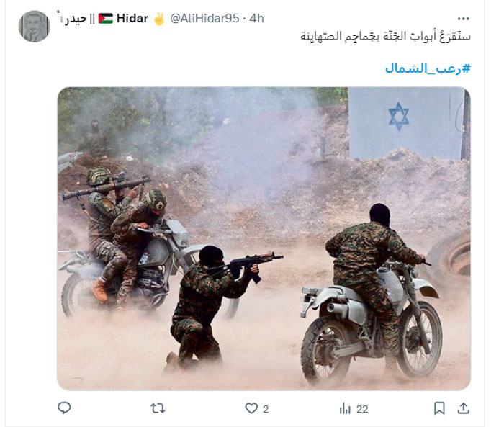The image size is (504, 427).
Task: Repost the tweet using the retweet arrows icon
Action: (158, 408)
